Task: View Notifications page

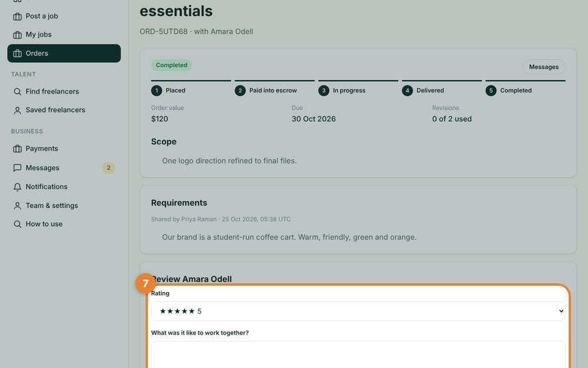Action: [x=64, y=187]
